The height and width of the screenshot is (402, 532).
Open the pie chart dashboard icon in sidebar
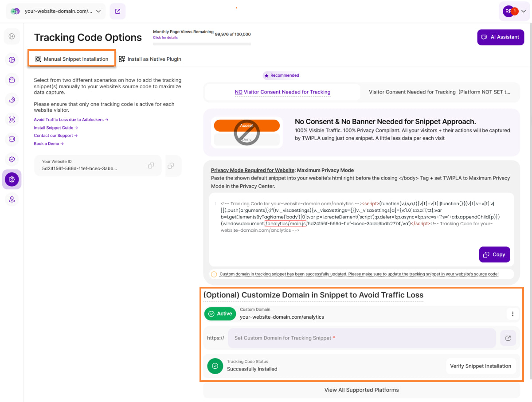pos(12,60)
